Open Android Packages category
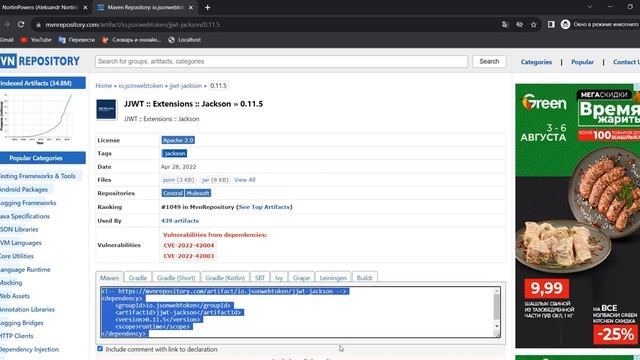Image resolution: width=640 pixels, height=360 pixels. (x=24, y=189)
